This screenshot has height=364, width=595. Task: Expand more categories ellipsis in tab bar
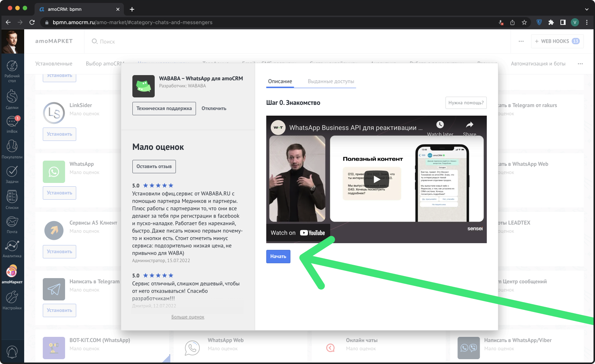point(580,64)
